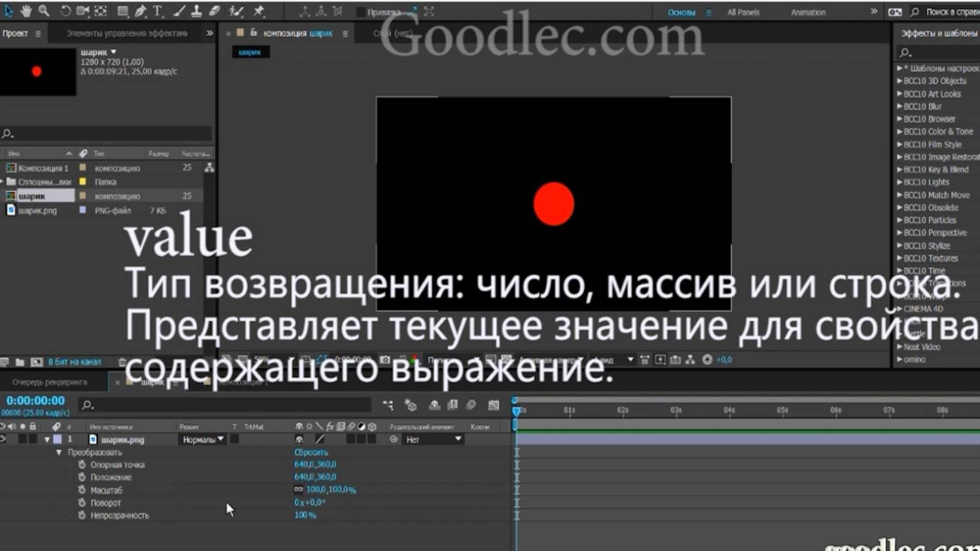Switch to Очередь рендеринга tab

[50, 382]
